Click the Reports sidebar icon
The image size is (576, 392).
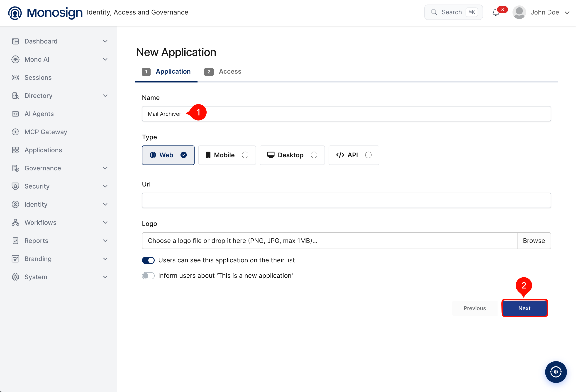(15, 240)
